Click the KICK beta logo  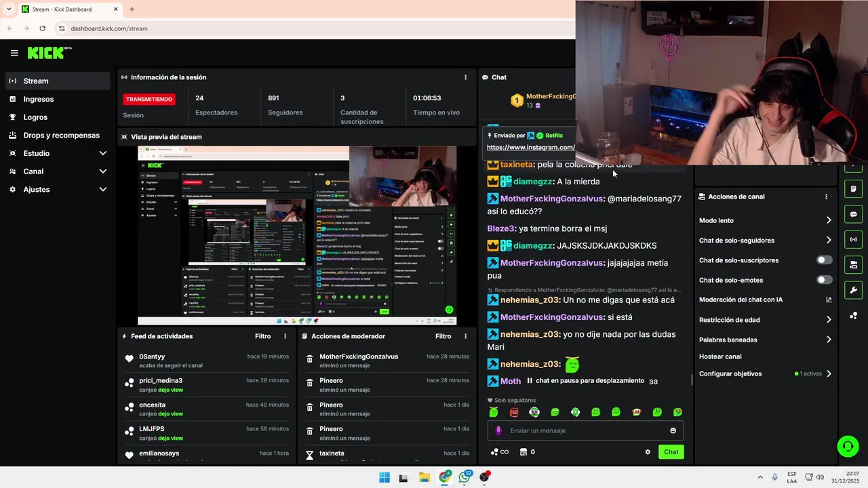pyautogui.click(x=50, y=53)
